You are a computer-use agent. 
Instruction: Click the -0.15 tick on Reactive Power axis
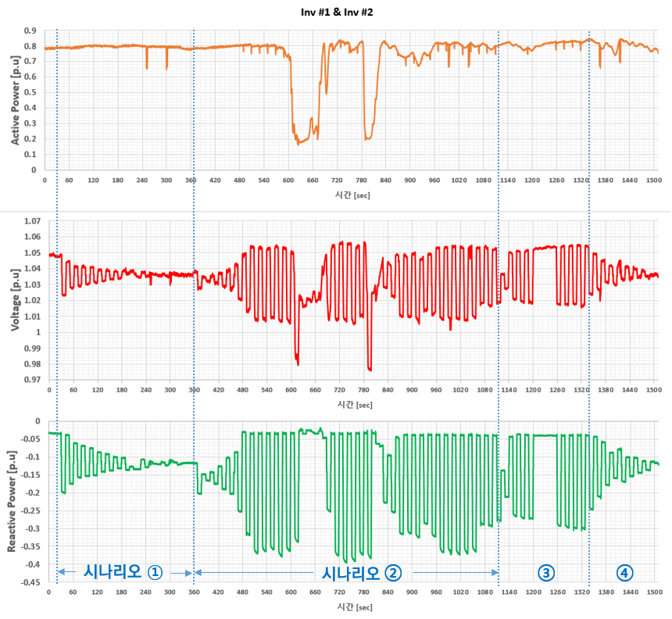(x=31, y=475)
